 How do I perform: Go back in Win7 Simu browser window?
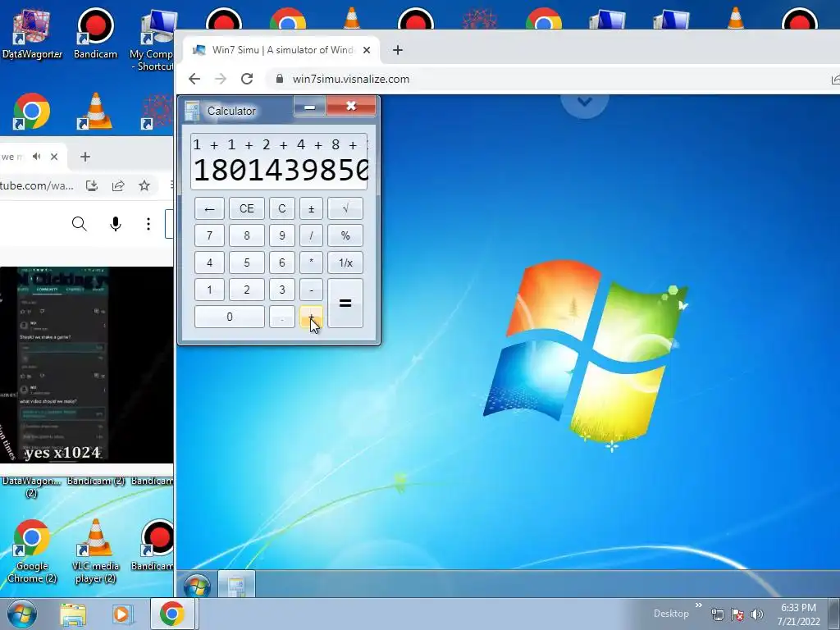(194, 79)
